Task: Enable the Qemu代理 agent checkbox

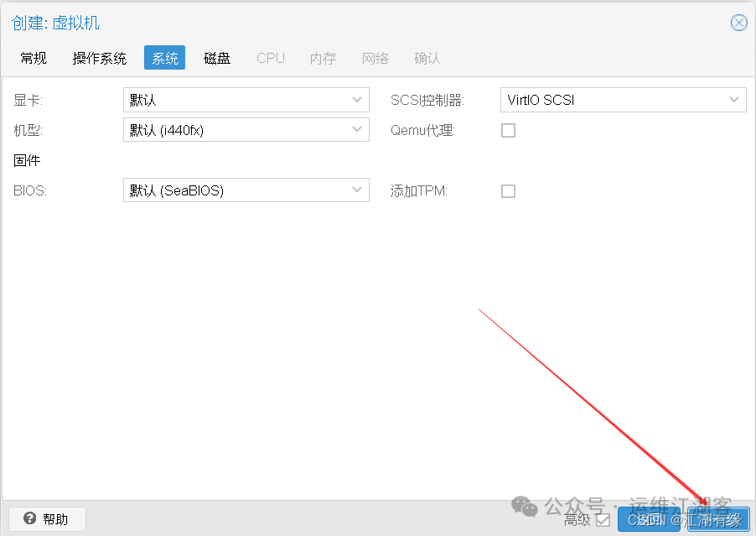Action: [508, 130]
